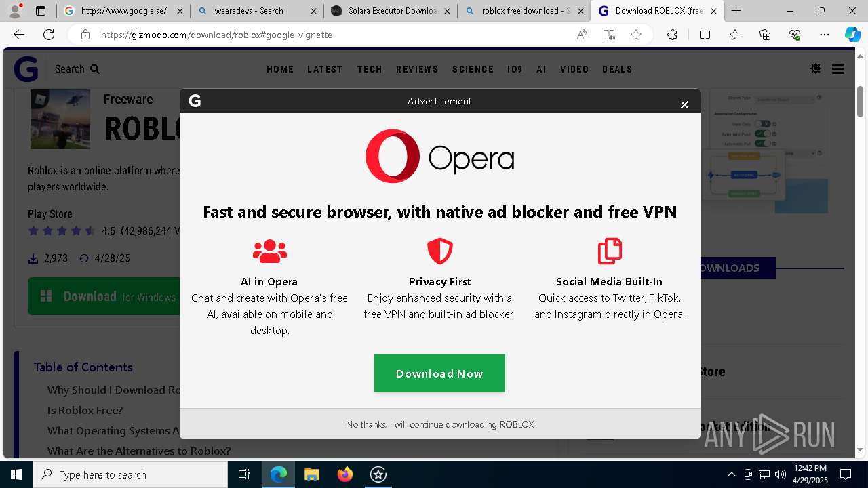The height and width of the screenshot is (488, 868).
Task: Open What Are the Alternatives to Roblox link
Action: (x=139, y=451)
